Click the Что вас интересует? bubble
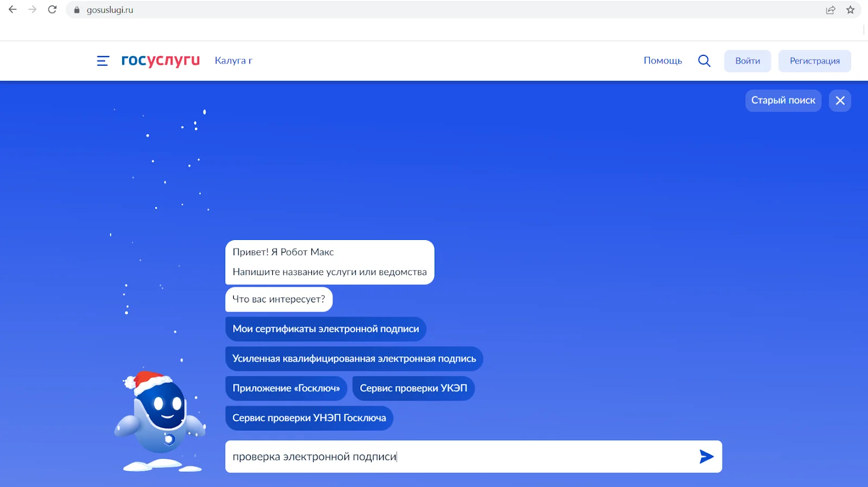Viewport: 868px width, 487px height. (279, 299)
